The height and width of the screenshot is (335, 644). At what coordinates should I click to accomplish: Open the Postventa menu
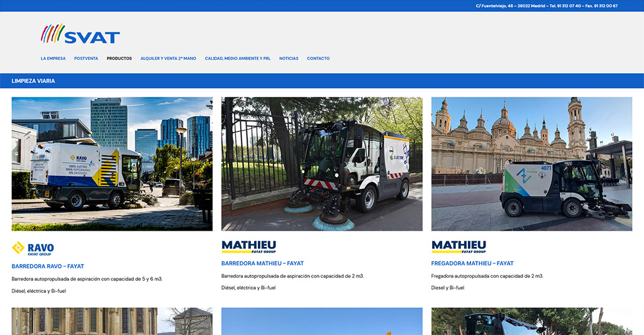[x=86, y=58]
